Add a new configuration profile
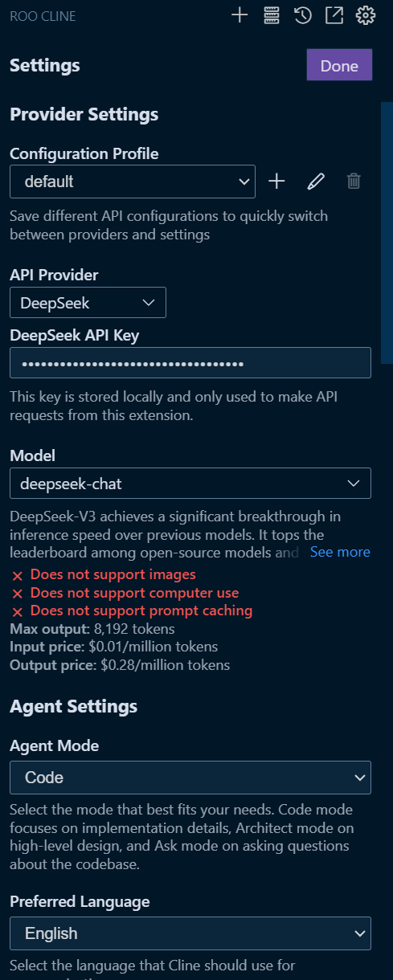The height and width of the screenshot is (980, 393). point(276,182)
